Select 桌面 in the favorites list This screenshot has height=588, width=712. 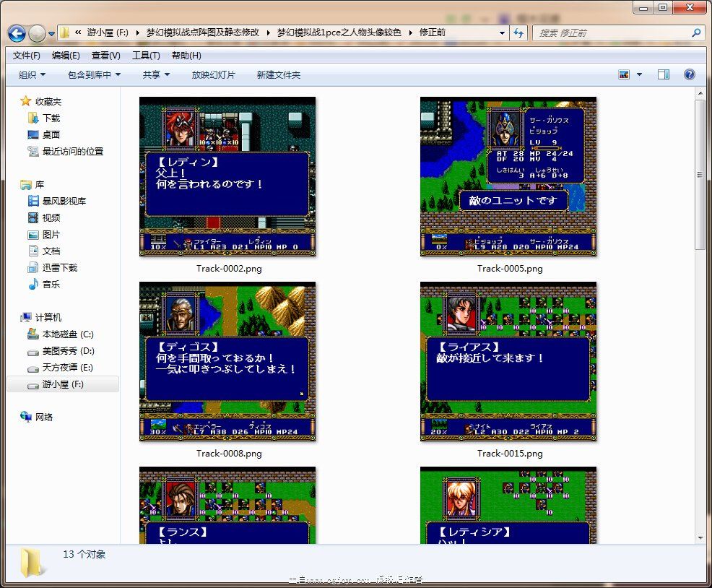click(x=51, y=134)
